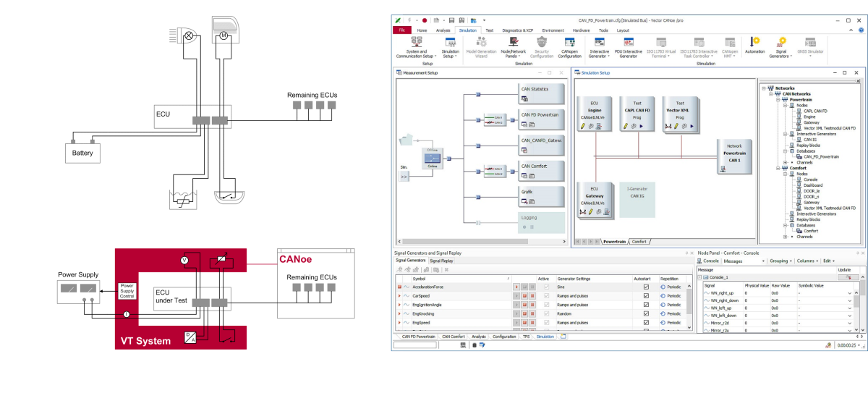The height and width of the screenshot is (409, 868).
Task: Switch to Comfort tab in Simulation Setup
Action: coord(639,241)
